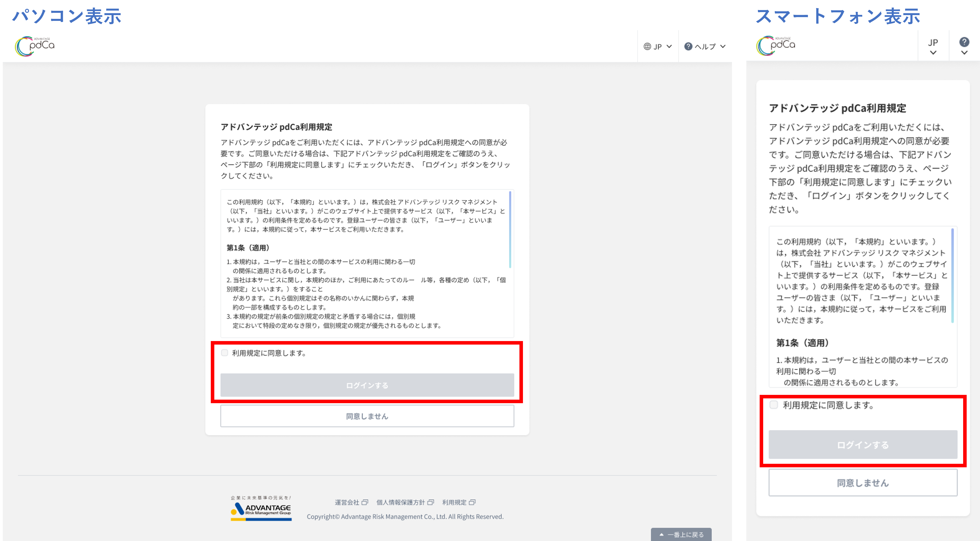Open the external-link icon next to 運営会社

[365, 502]
